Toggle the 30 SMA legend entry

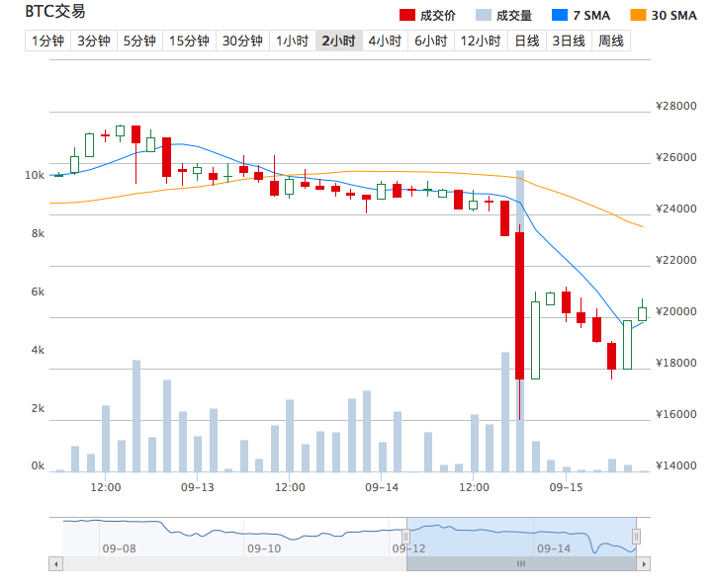663,15
